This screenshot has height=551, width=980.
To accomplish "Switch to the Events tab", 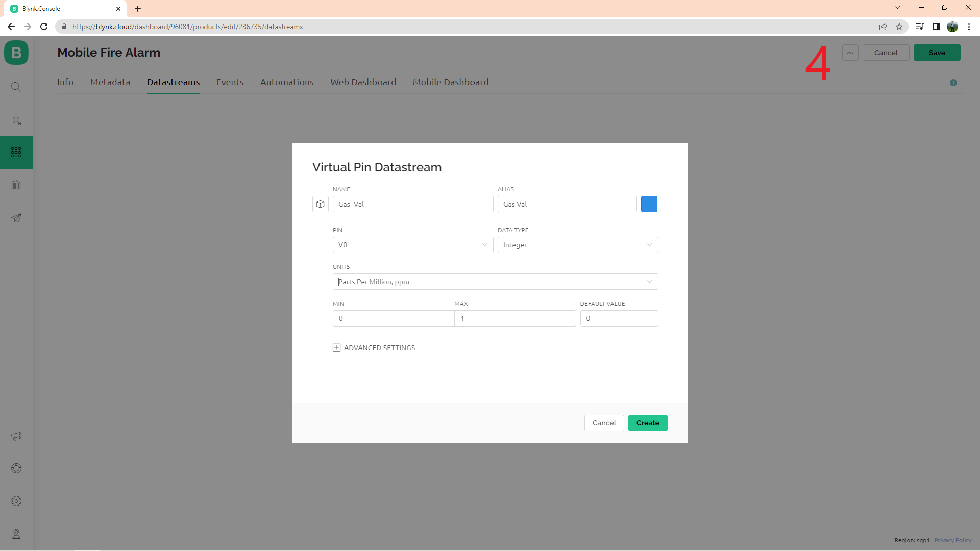I will click(230, 82).
